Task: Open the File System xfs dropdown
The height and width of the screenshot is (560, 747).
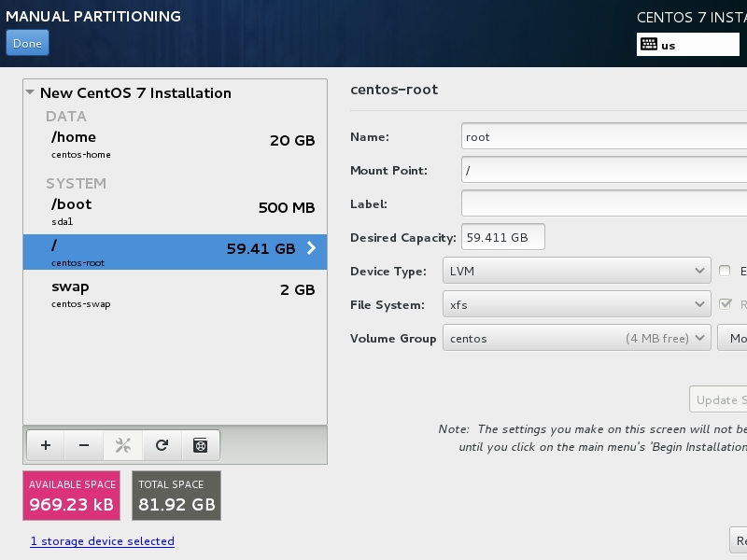Action: tap(576, 304)
